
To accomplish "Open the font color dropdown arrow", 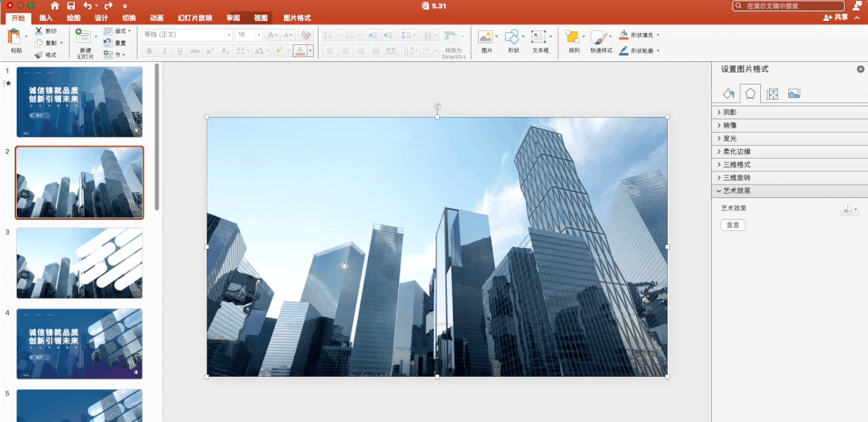I will [x=311, y=51].
